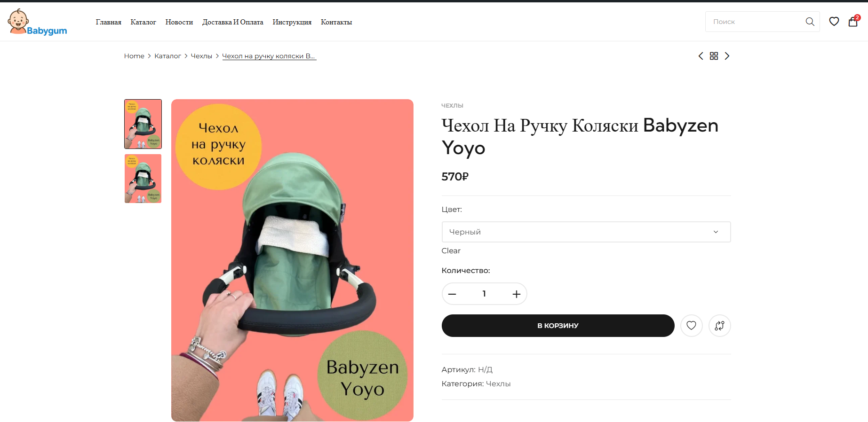Open the wishlist heart in header

click(834, 22)
